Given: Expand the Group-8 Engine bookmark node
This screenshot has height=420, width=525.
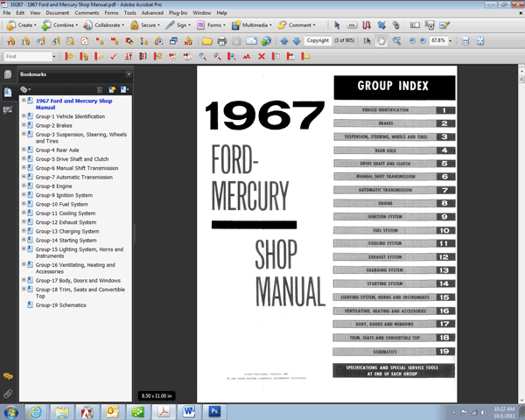Looking at the screenshot, I should click(x=24, y=185).
